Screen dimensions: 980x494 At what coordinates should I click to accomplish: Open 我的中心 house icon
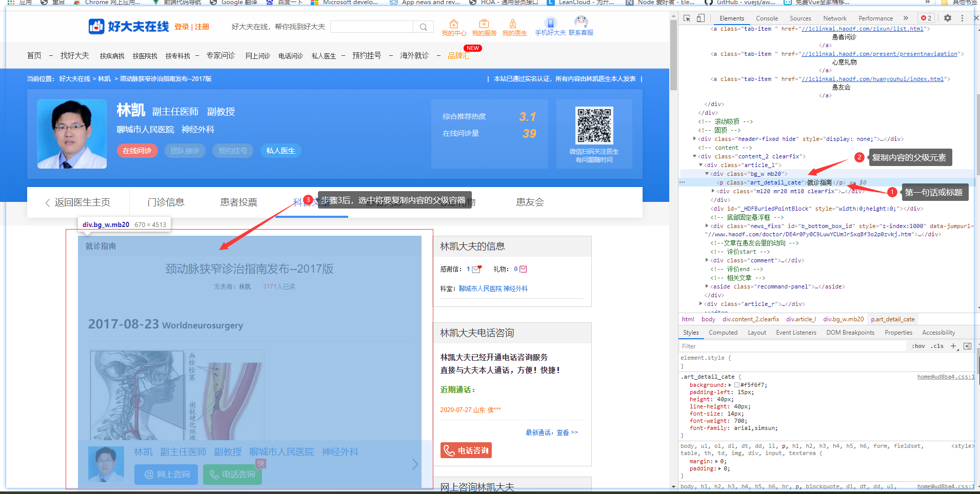coord(453,24)
